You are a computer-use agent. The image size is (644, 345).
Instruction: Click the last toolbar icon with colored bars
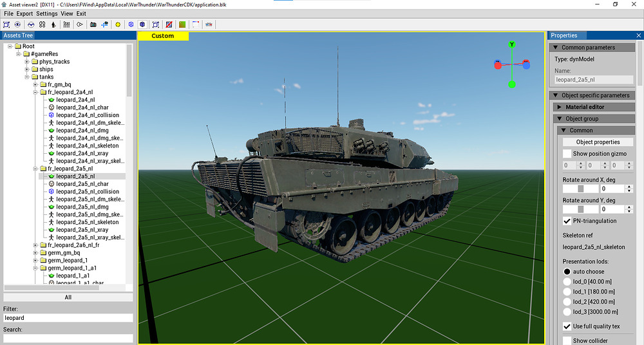[x=209, y=24]
